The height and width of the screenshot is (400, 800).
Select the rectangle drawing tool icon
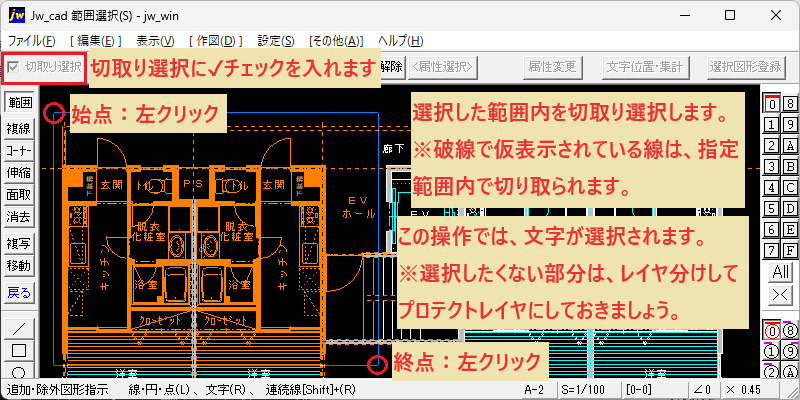pyautogui.click(x=19, y=351)
